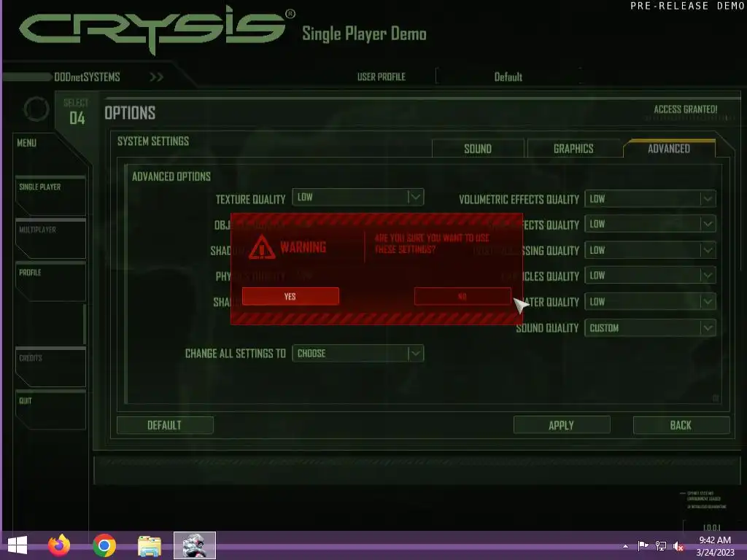The height and width of the screenshot is (560, 747).
Task: Select Quit in the side menu
Action: pos(50,410)
